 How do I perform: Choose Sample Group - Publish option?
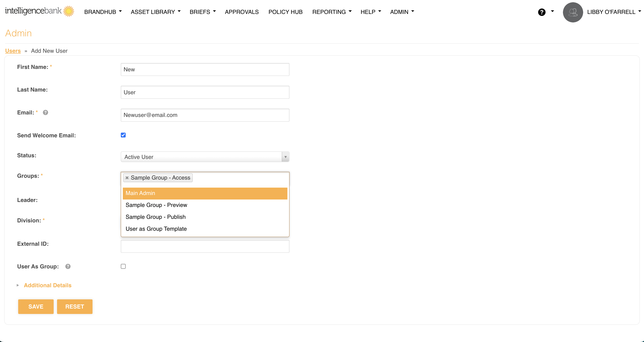(x=156, y=217)
